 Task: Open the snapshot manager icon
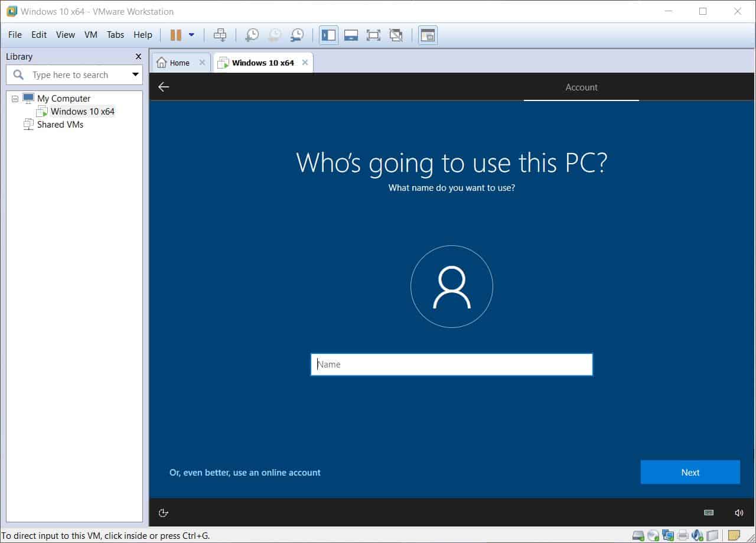[x=296, y=35]
